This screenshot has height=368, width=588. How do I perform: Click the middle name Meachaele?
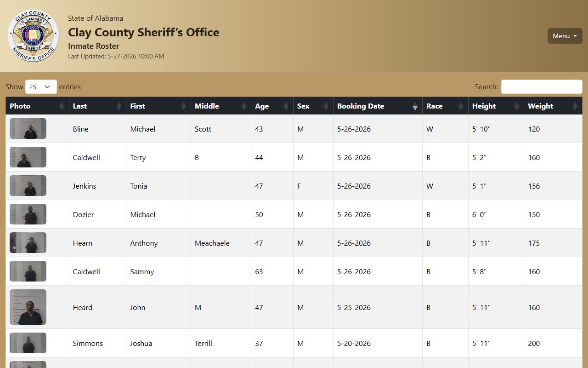(x=212, y=243)
